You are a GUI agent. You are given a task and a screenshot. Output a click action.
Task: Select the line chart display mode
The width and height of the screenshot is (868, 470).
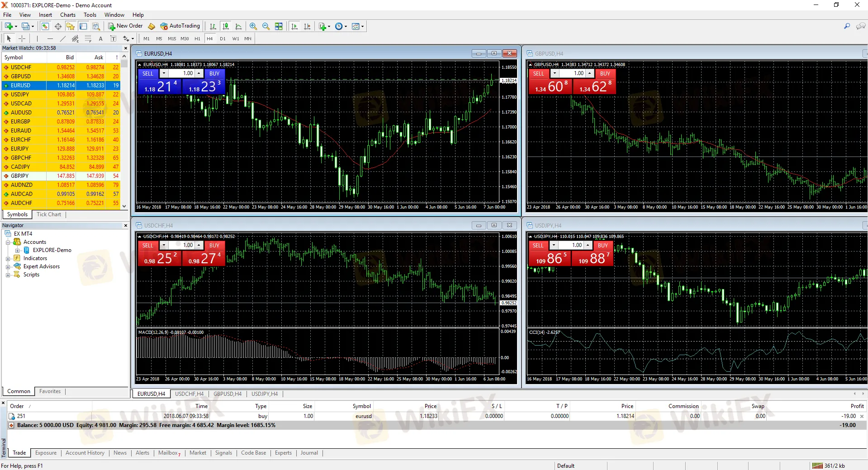point(239,26)
